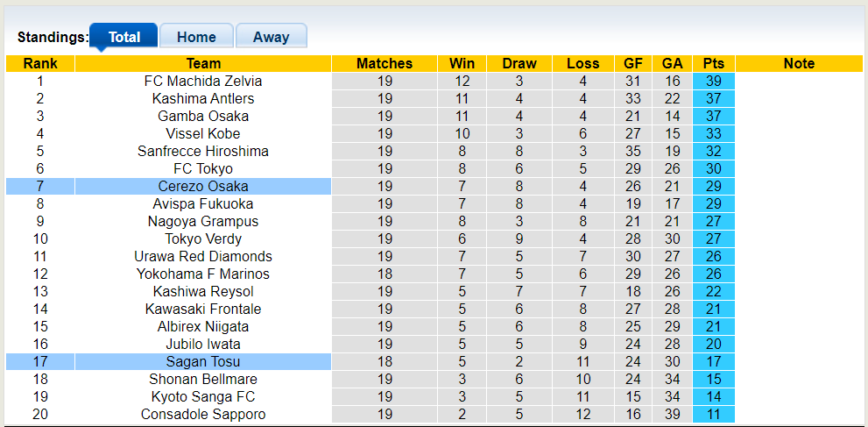The image size is (868, 427).
Task: Click the FC Machida Zelvia team link
Action: pyautogui.click(x=203, y=81)
